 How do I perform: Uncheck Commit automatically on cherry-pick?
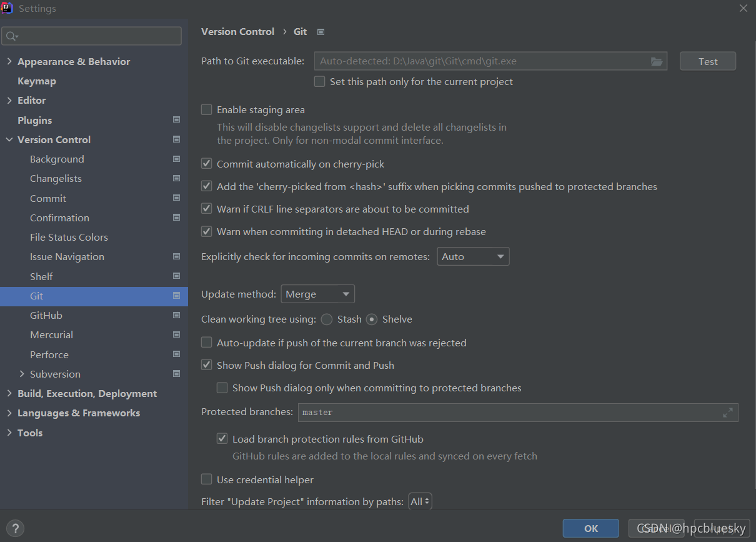[x=206, y=164]
